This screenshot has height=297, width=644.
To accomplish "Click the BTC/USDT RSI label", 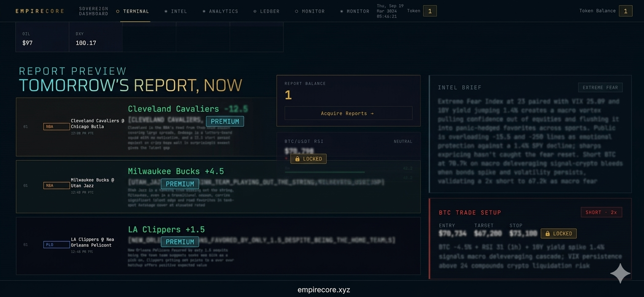I will click(x=304, y=141).
